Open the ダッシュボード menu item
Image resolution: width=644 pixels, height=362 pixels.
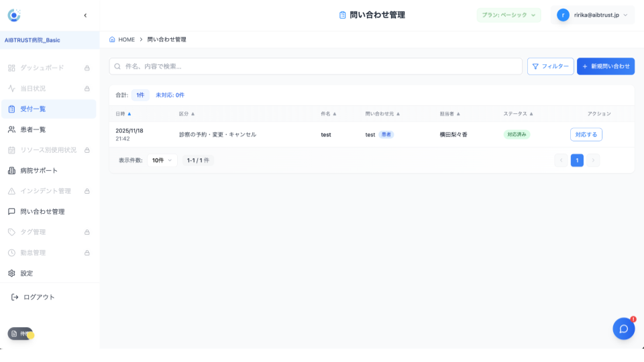(x=48, y=68)
